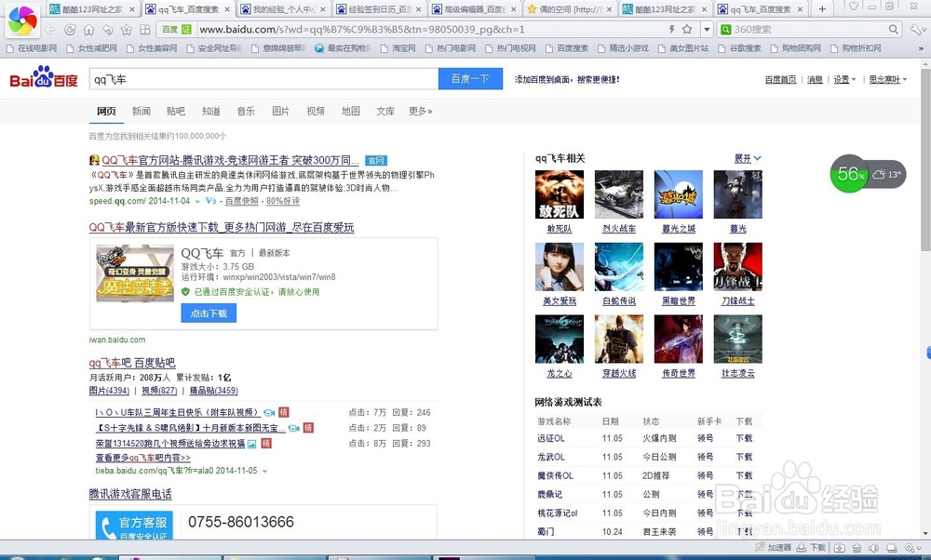931x560 pixels.
Task: Open the 加速器 accelerator in status bar
Action: (x=774, y=548)
